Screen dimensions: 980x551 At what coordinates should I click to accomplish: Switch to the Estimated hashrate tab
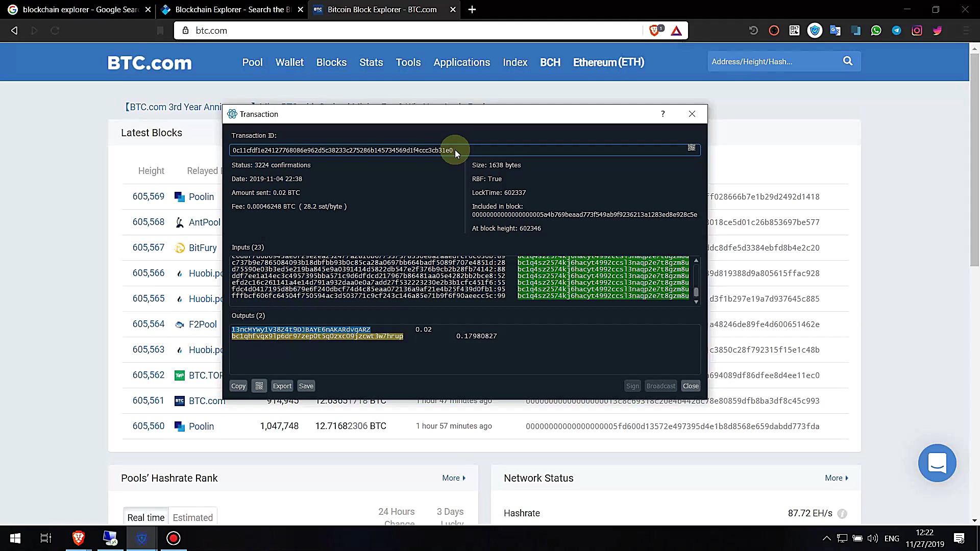tap(192, 517)
